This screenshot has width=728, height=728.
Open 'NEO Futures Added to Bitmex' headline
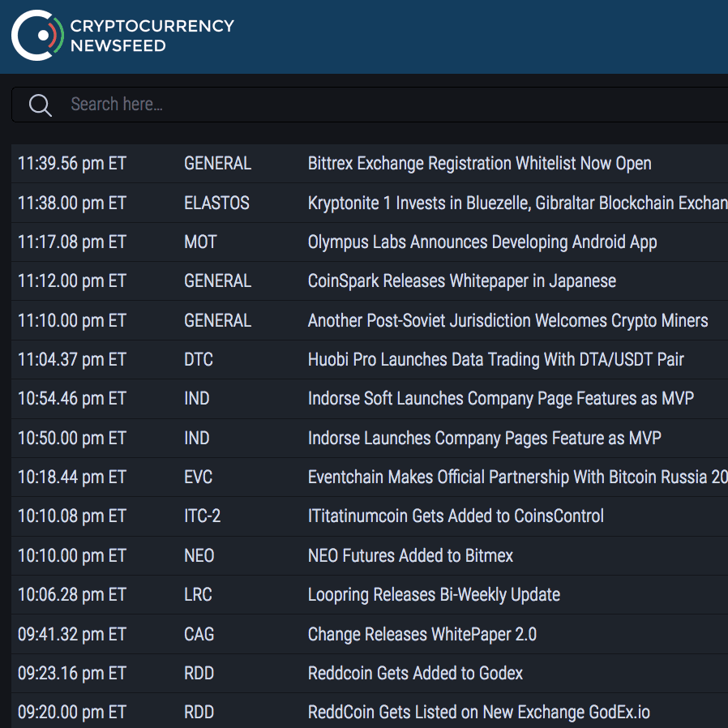[410, 555]
